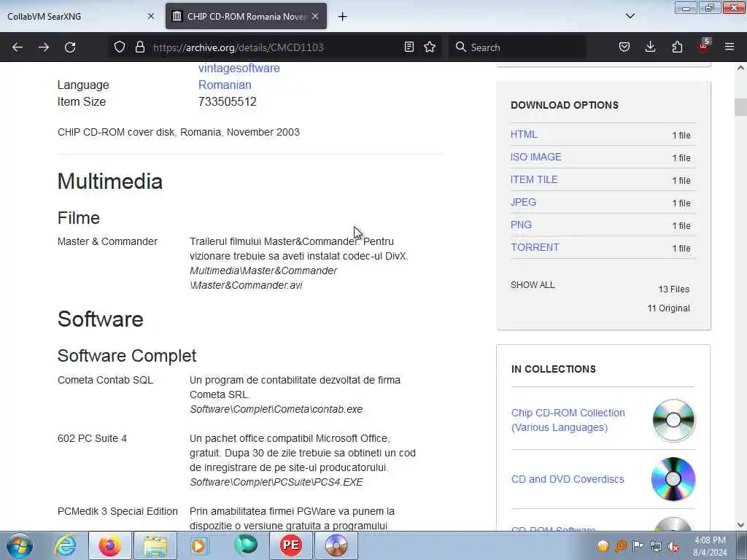Open Windows Explorer from the taskbar
The height and width of the screenshot is (560, 747).
click(155, 545)
